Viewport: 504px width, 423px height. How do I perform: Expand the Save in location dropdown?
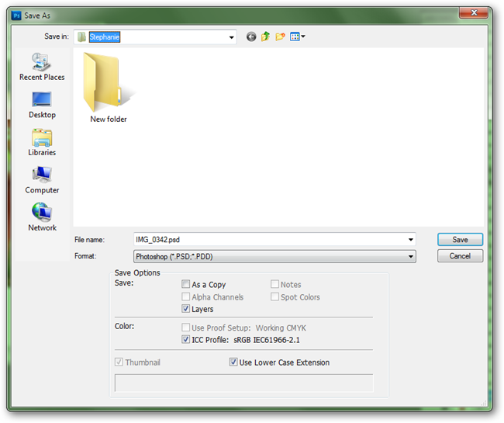[231, 37]
